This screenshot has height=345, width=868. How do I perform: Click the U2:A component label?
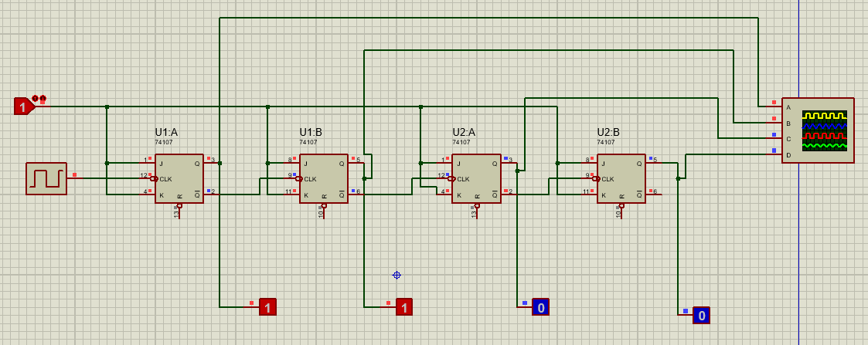pos(464,133)
